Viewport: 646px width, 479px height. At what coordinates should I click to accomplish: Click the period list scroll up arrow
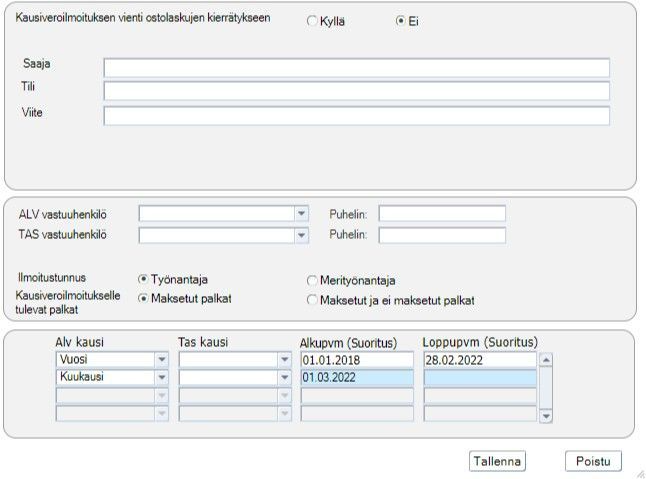(546, 360)
